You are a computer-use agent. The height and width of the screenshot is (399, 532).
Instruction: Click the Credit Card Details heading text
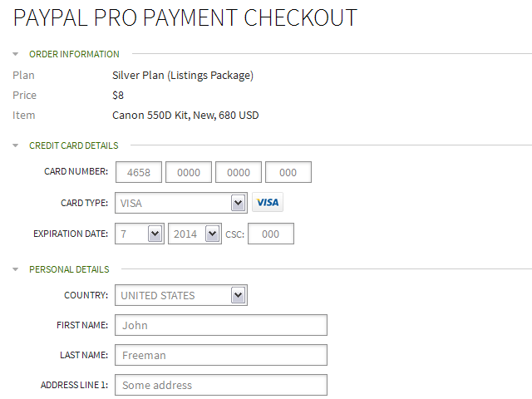(x=74, y=145)
